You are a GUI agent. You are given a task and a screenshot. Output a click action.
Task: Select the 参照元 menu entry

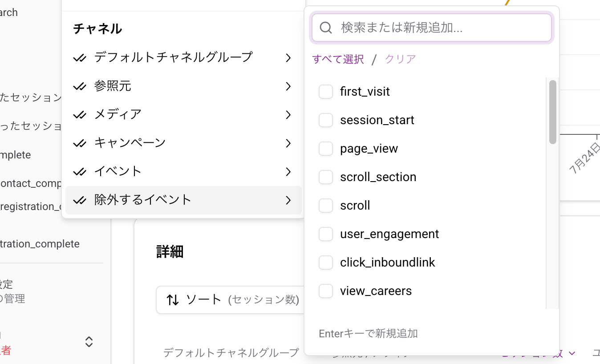(113, 86)
